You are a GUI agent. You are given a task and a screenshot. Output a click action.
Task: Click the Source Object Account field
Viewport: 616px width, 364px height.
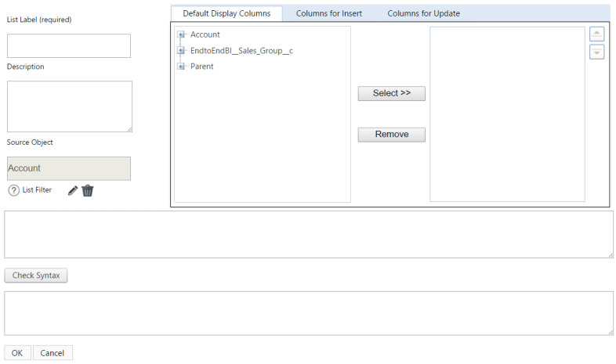[x=69, y=168]
